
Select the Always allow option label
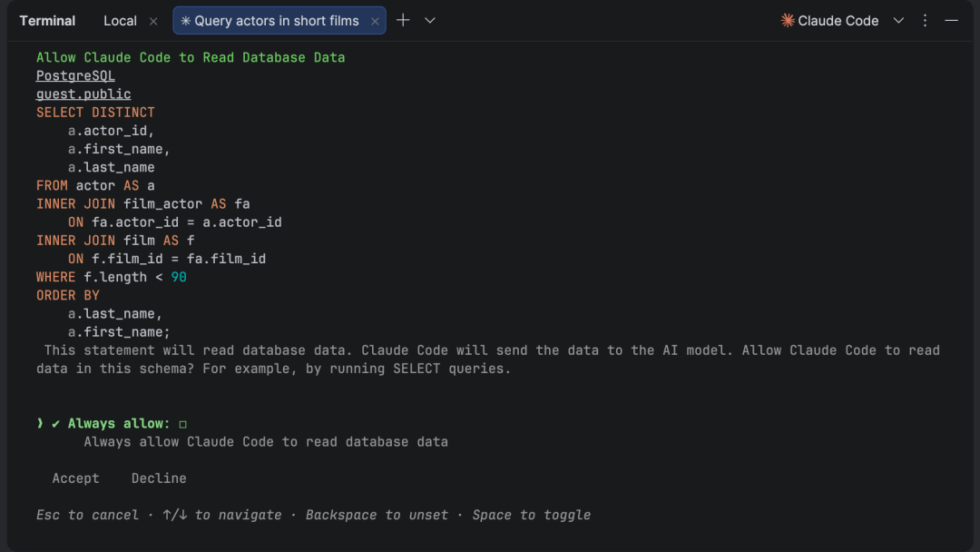pyautogui.click(x=119, y=423)
